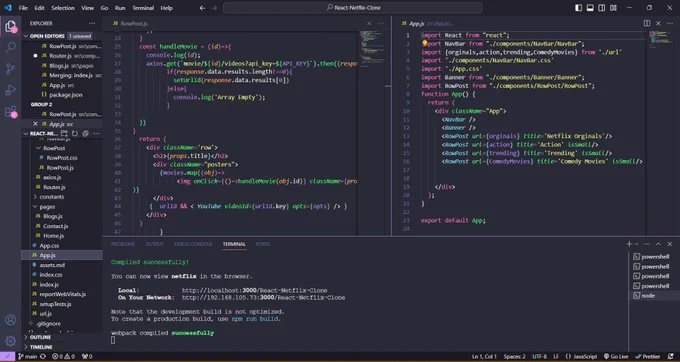Open notifications bell in status bar
This screenshot has width=680, height=362.
pyautogui.click(x=671, y=356)
